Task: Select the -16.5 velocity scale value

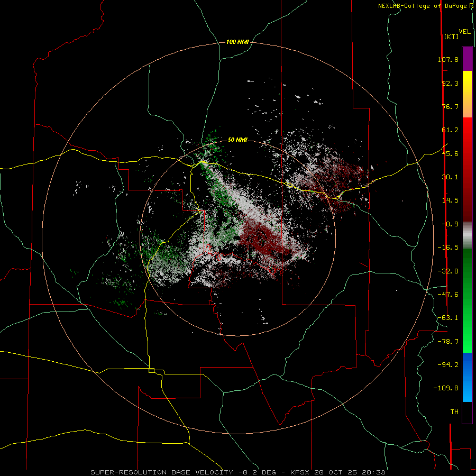Action: tap(448, 248)
